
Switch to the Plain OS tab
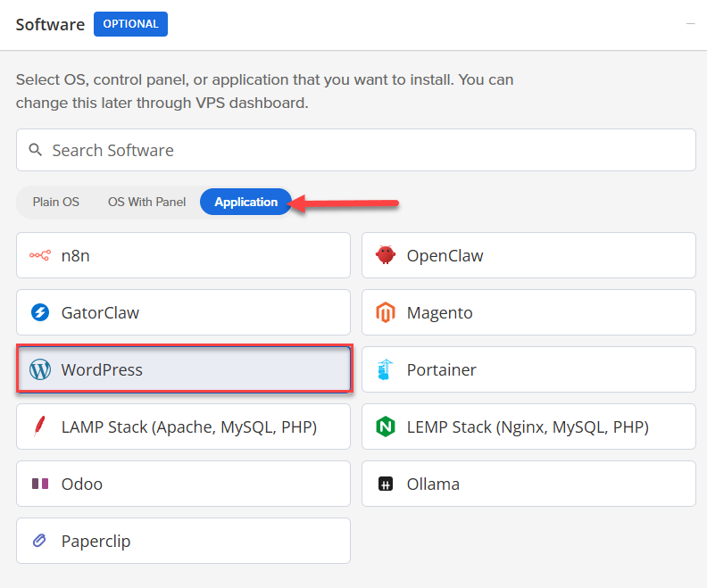[56, 202]
